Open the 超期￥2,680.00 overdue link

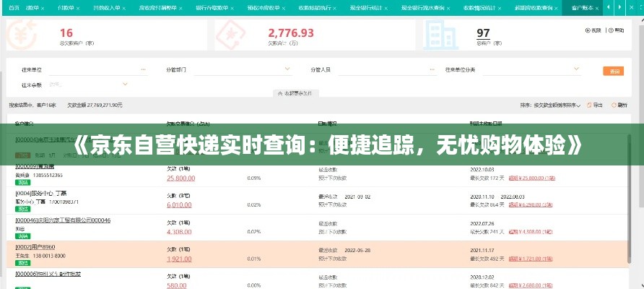pyautogui.click(x=530, y=285)
